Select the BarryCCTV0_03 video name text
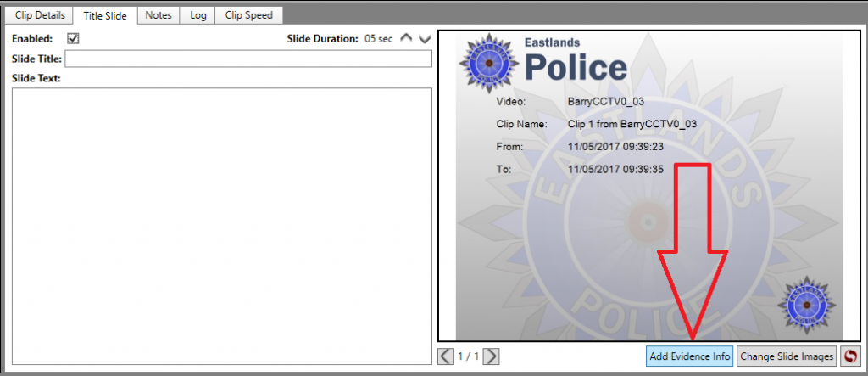This screenshot has width=868, height=376. [x=605, y=102]
